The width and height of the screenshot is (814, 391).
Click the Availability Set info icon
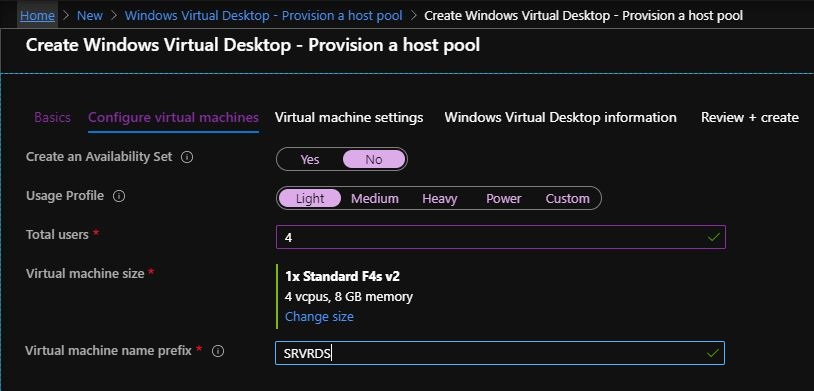[187, 157]
